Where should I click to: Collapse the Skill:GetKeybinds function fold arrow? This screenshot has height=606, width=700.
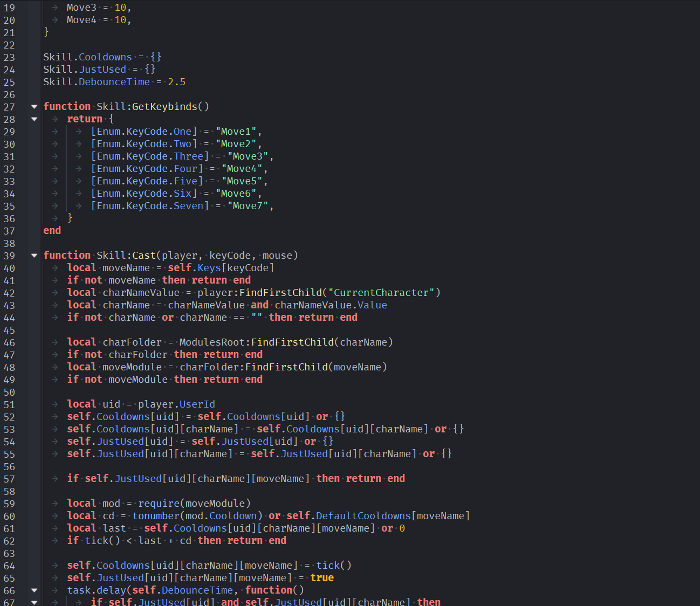pyautogui.click(x=35, y=107)
